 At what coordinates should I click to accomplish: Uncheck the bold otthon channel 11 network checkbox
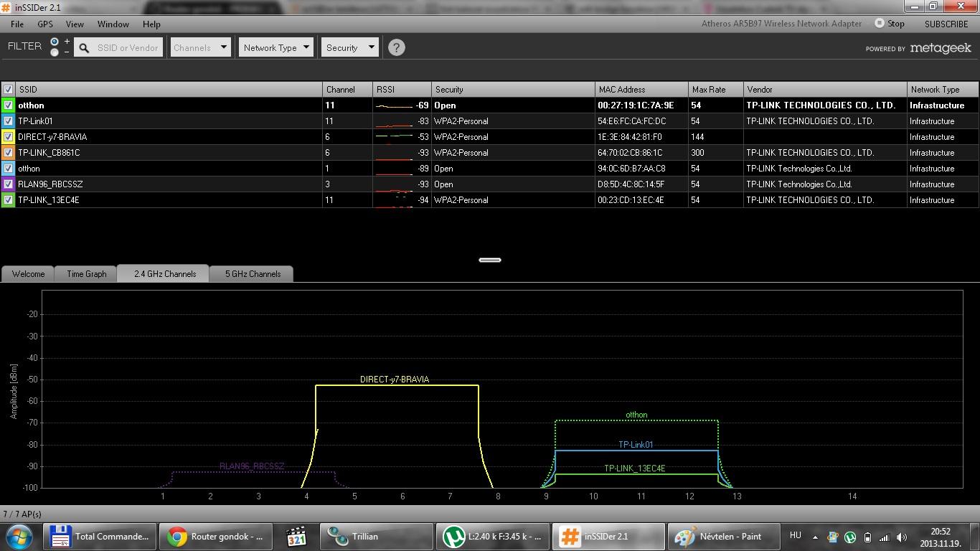8,105
